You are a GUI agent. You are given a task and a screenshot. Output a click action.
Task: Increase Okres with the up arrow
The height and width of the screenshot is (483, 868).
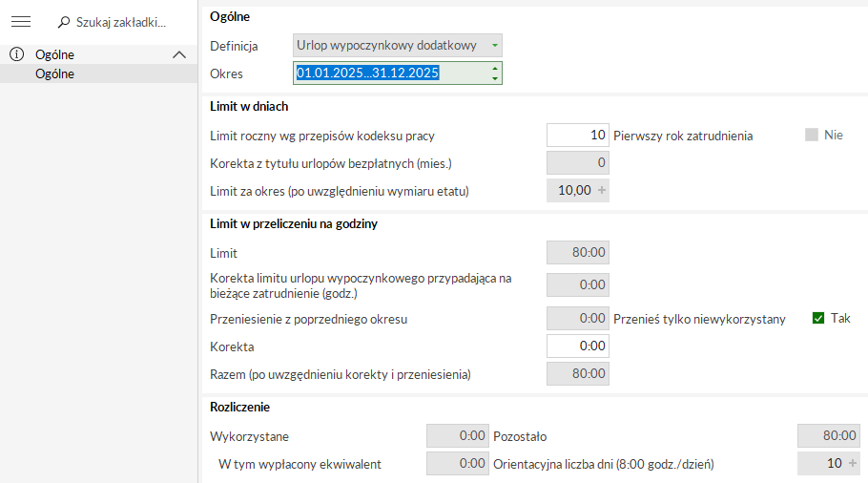tap(494, 68)
